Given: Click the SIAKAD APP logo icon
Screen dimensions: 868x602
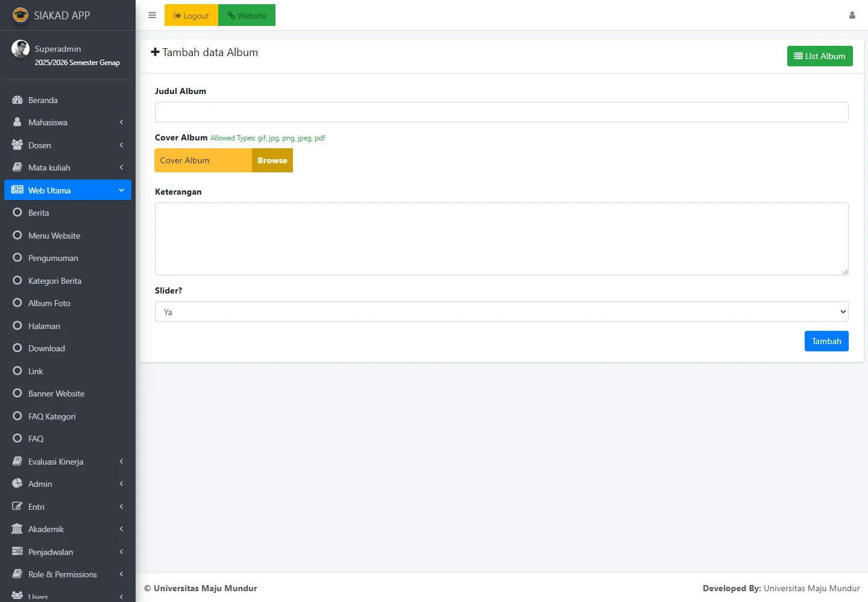Looking at the screenshot, I should pos(20,15).
